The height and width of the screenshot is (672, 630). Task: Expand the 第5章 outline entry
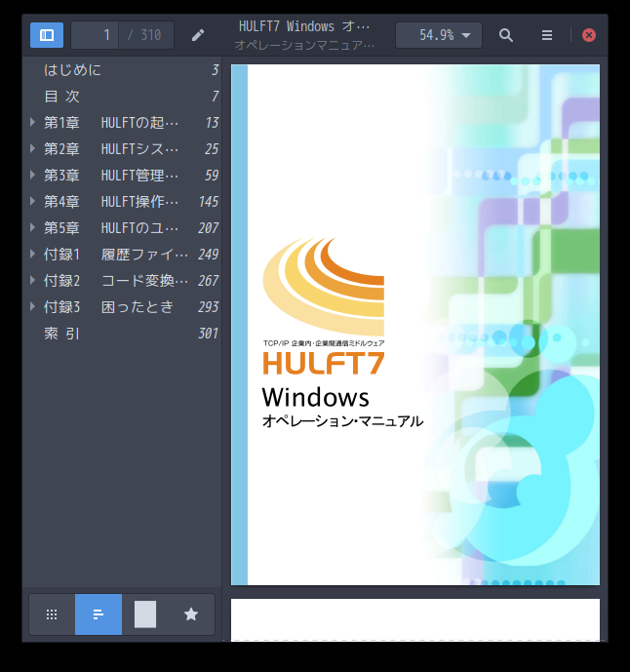pos(32,228)
